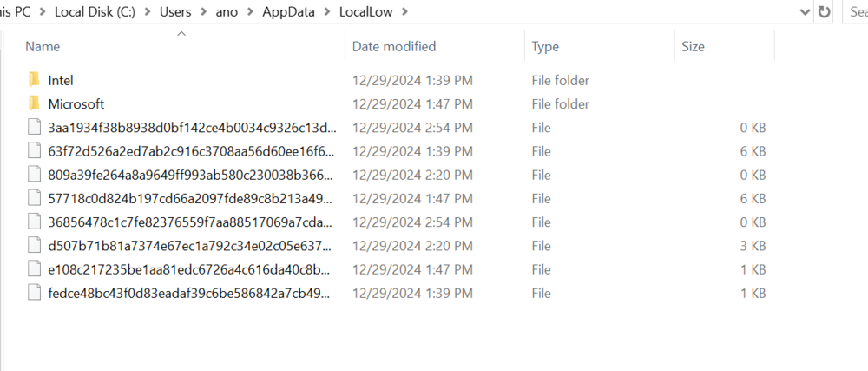The image size is (868, 371).
Task: Click file icon for 809a39fe264a8a9649 file
Action: pyautogui.click(x=34, y=175)
